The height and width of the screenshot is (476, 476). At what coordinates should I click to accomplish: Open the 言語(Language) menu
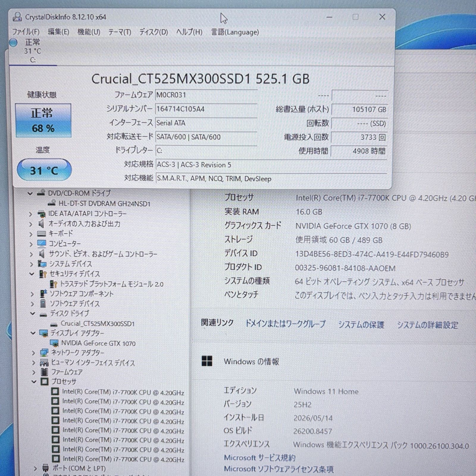point(235,32)
